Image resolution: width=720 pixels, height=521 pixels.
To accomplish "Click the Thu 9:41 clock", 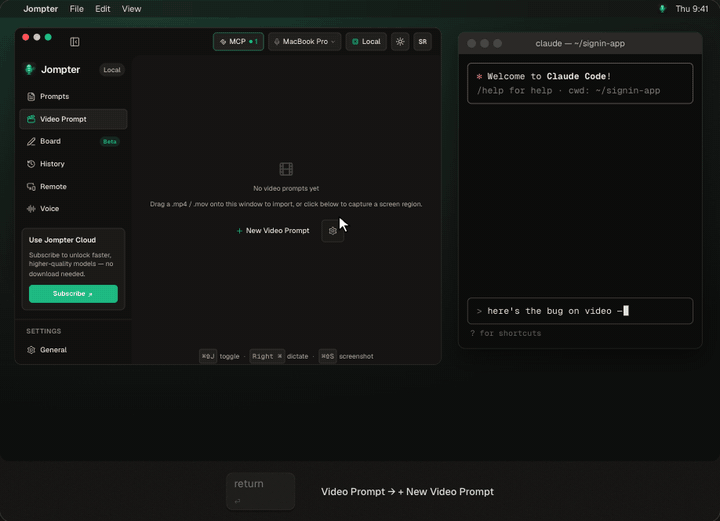I will (692, 9).
